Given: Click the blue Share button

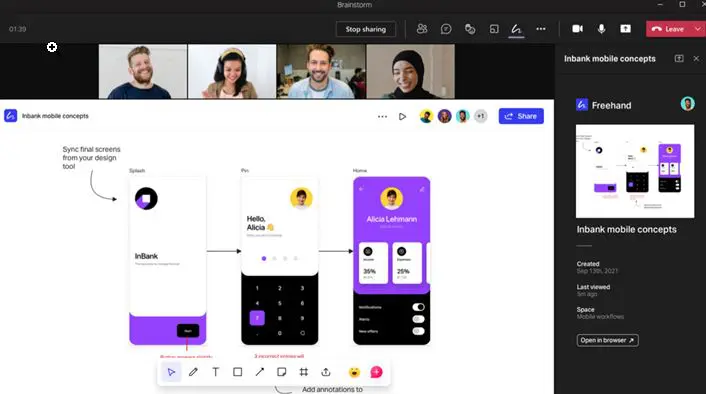Looking at the screenshot, I should 521,116.
